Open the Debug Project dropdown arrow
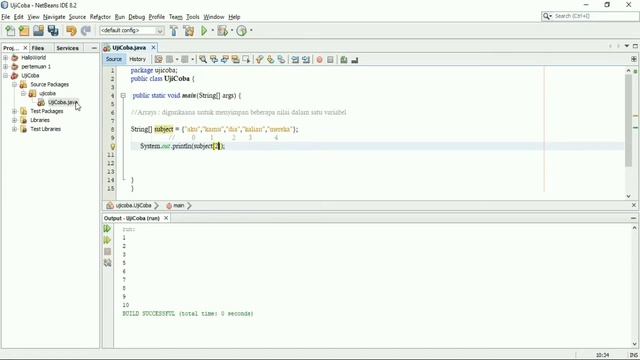The image size is (640, 360). click(x=232, y=31)
